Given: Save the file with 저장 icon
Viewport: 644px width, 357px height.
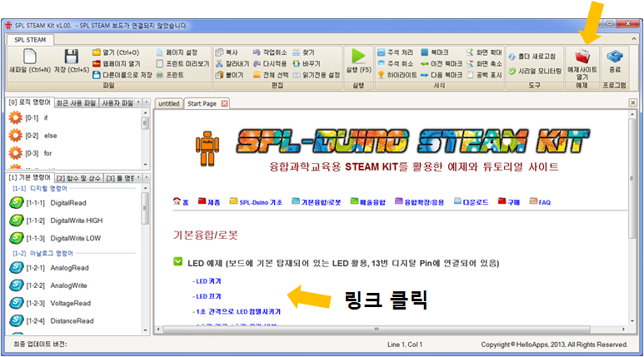Looking at the screenshot, I should click(x=72, y=61).
